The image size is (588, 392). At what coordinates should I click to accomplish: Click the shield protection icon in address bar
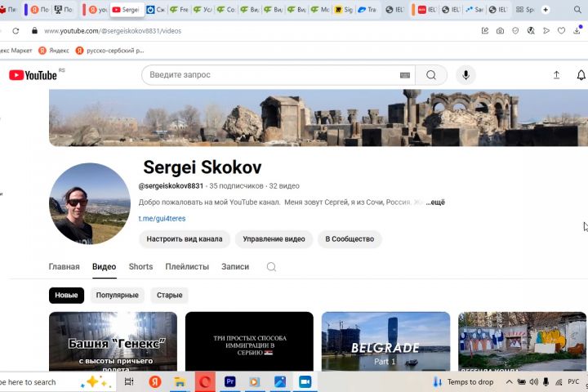click(515, 31)
